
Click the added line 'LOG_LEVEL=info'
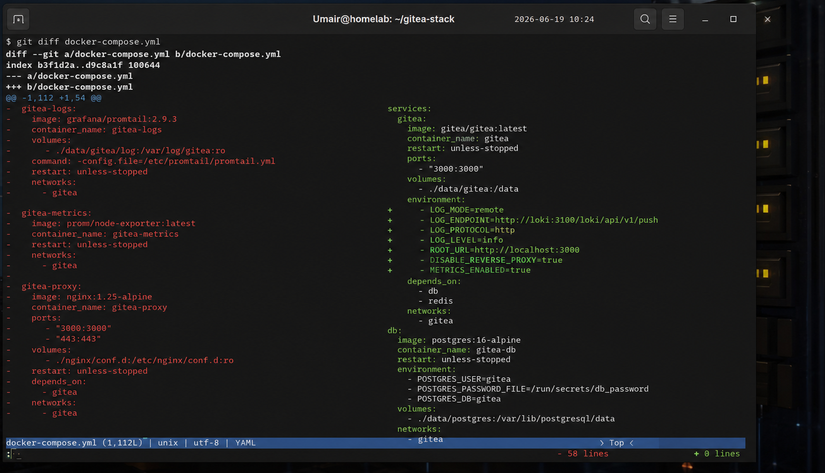(466, 240)
